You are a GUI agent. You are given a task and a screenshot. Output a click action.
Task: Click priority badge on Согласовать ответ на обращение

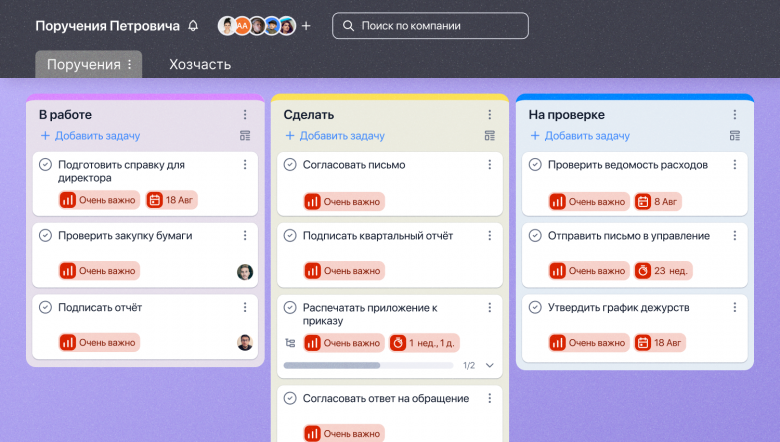coord(344,433)
